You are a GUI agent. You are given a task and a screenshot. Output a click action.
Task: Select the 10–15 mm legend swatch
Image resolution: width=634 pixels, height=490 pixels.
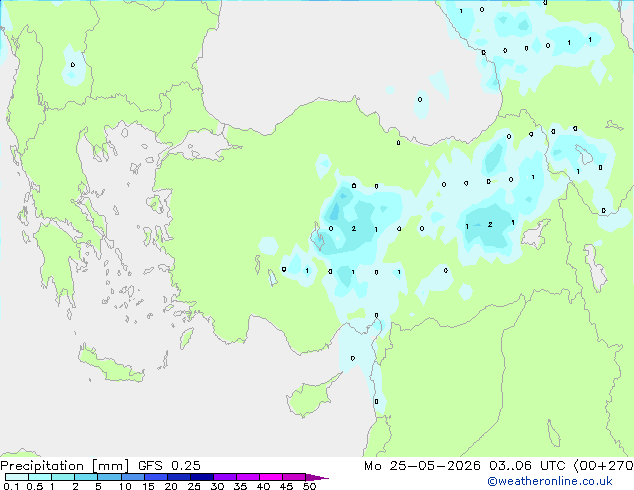(132, 477)
